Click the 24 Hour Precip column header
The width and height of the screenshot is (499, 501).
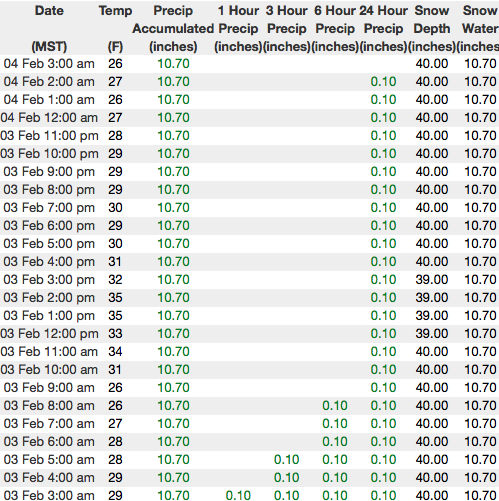click(383, 28)
